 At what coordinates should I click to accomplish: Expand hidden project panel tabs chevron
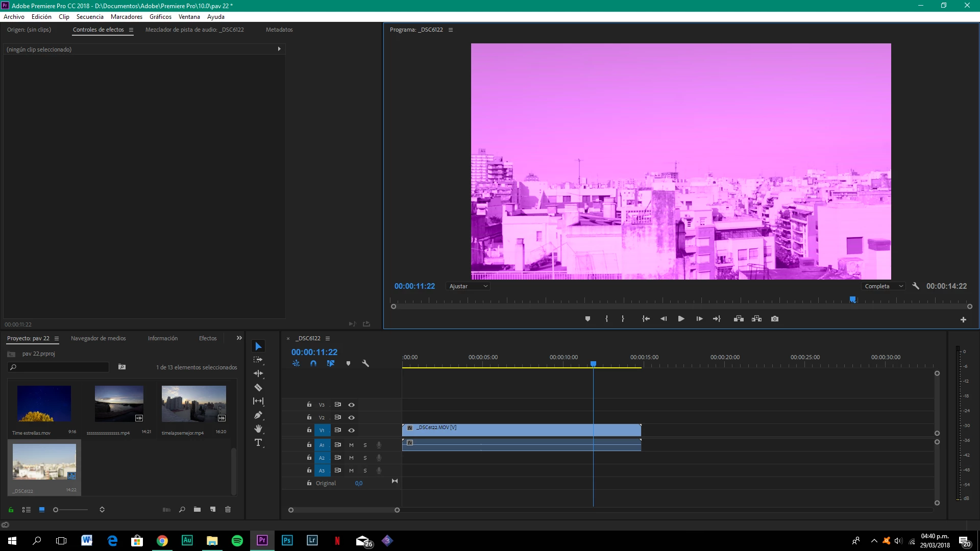(x=239, y=338)
